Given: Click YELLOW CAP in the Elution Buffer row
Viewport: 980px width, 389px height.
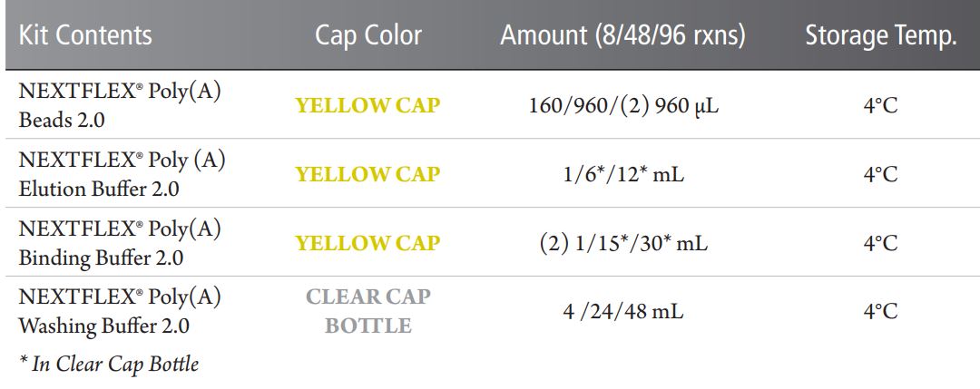Looking at the screenshot, I should tap(367, 174).
